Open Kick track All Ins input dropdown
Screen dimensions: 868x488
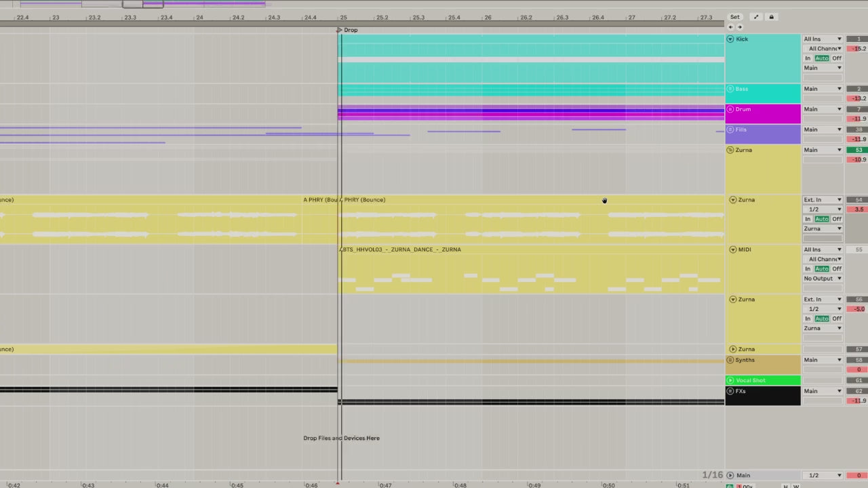click(823, 39)
